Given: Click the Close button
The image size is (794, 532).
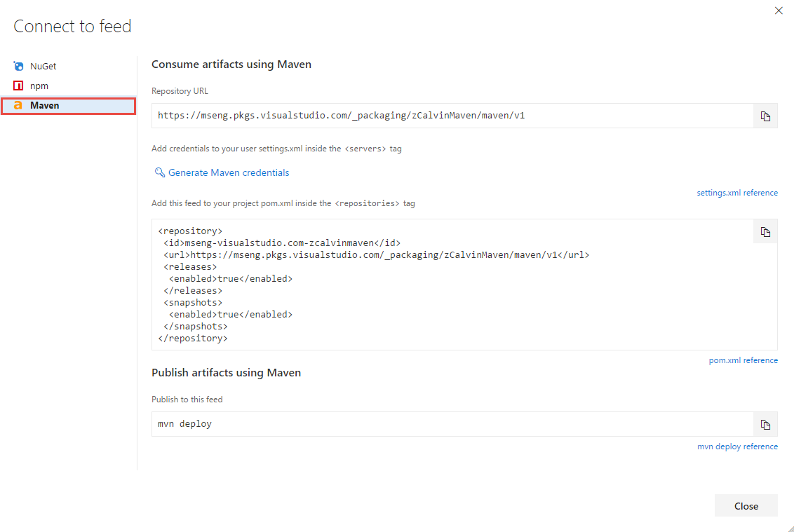Looking at the screenshot, I should pyautogui.click(x=746, y=505).
